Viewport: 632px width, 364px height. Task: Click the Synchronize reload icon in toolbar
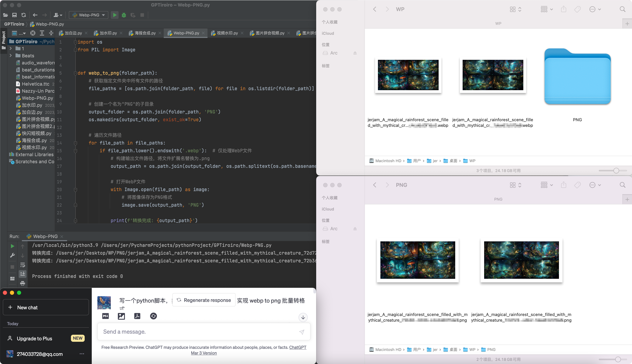tap(24, 15)
